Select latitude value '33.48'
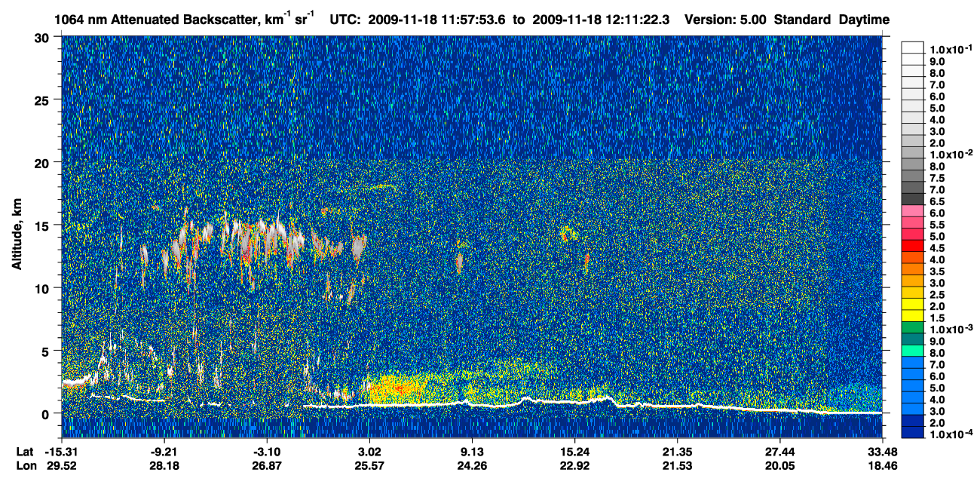 click(x=882, y=451)
